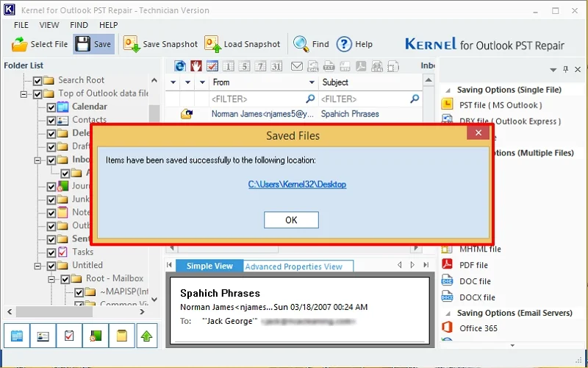Image resolution: width=588 pixels, height=368 pixels.
Task: Toggle the Tasks folder checkbox
Action: click(51, 252)
